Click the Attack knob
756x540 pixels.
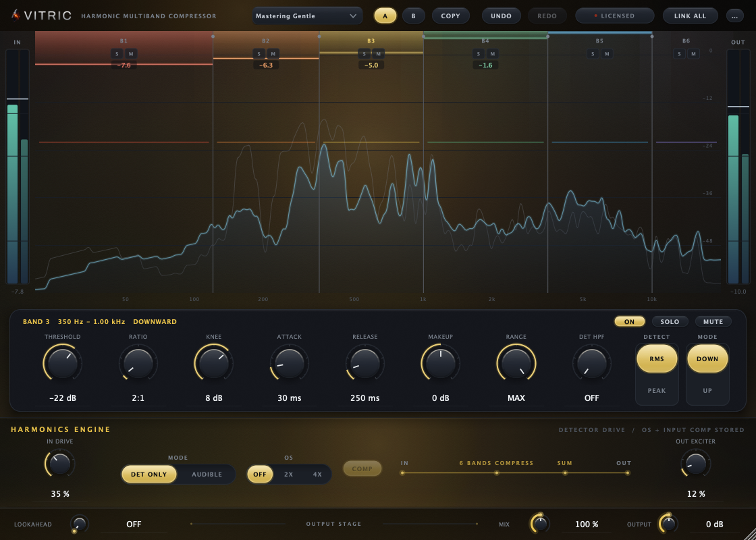coord(290,363)
